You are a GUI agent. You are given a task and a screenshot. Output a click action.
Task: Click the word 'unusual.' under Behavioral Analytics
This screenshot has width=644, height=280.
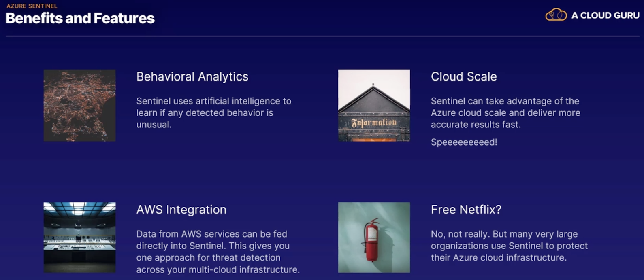coord(154,125)
